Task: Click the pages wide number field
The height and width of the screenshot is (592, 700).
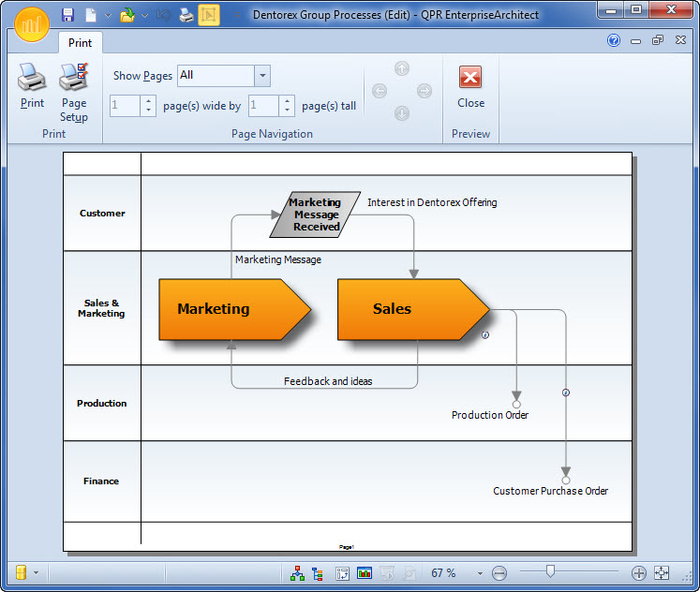Action: (x=126, y=106)
